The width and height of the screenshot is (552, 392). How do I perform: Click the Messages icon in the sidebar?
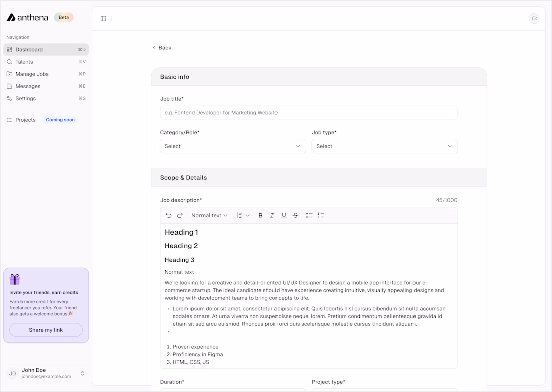tap(9, 87)
